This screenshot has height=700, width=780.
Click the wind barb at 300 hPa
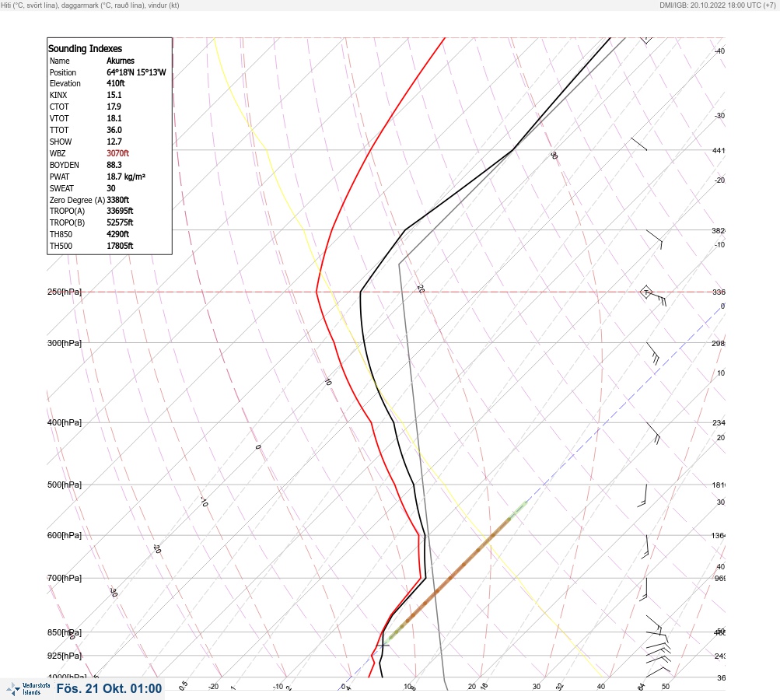coord(653,354)
